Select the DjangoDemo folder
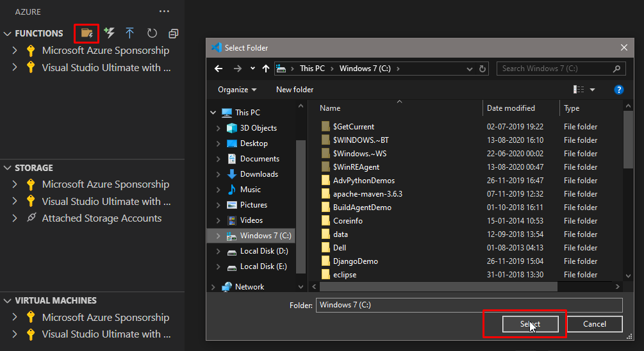This screenshot has height=351, width=644. tap(355, 261)
